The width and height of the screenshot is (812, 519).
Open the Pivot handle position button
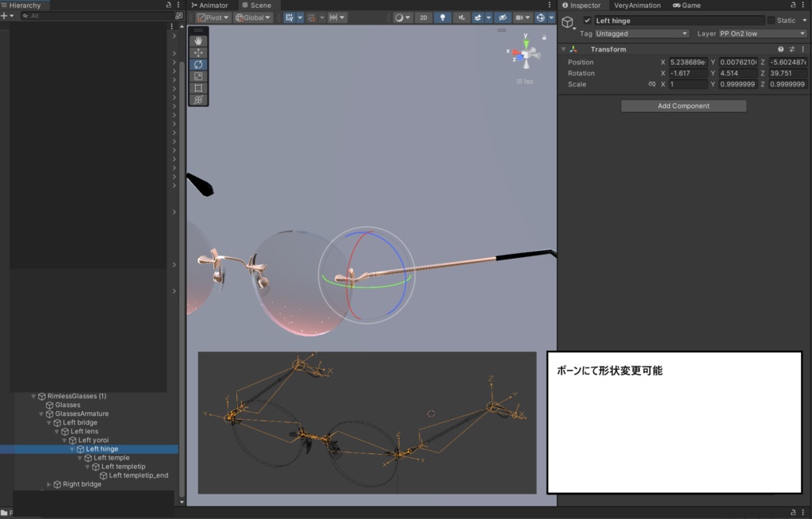coord(213,17)
